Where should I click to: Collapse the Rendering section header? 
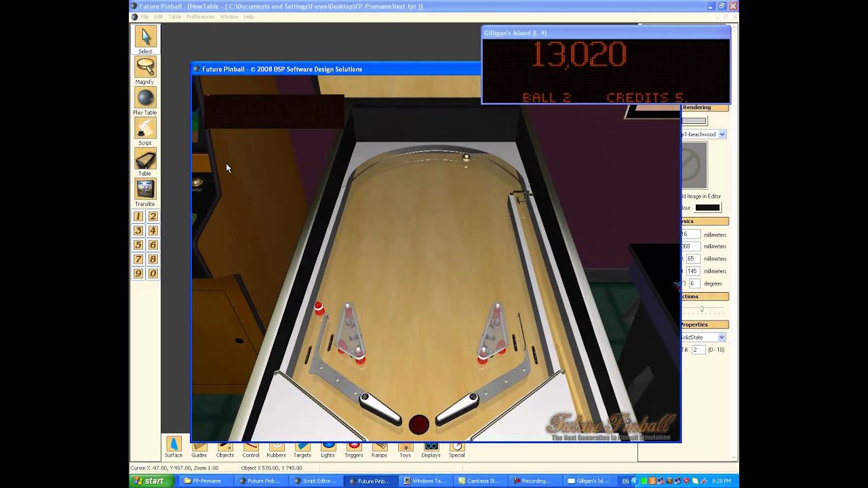[705, 108]
